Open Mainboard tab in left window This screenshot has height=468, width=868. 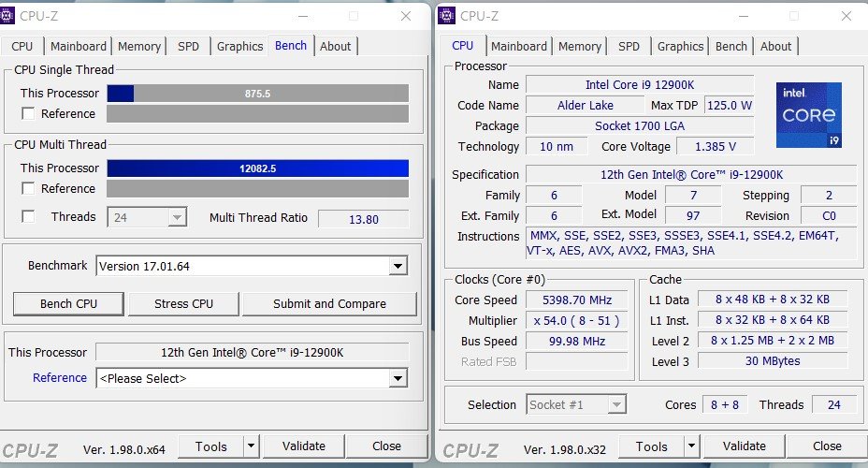pyautogui.click(x=78, y=46)
